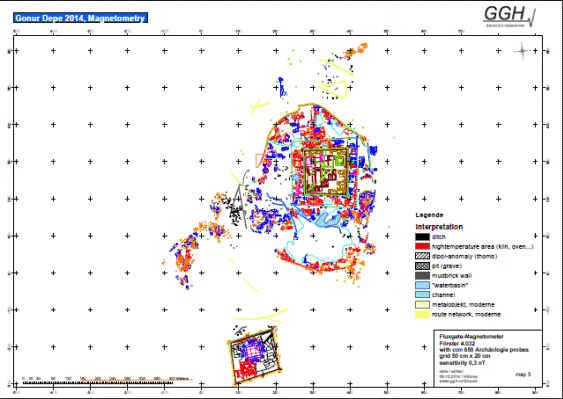Click the GGH company logo
Image resolution: width=563 pixels, height=399 pixels.
coord(509,17)
